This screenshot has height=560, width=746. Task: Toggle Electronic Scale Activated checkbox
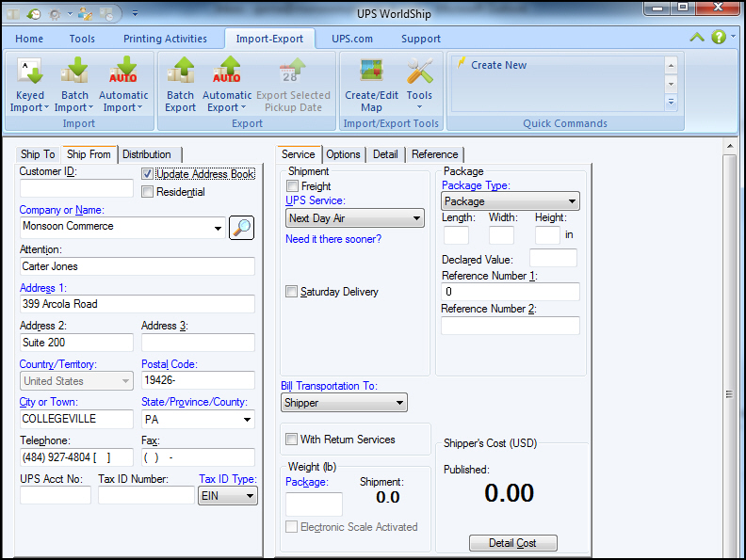point(291,527)
